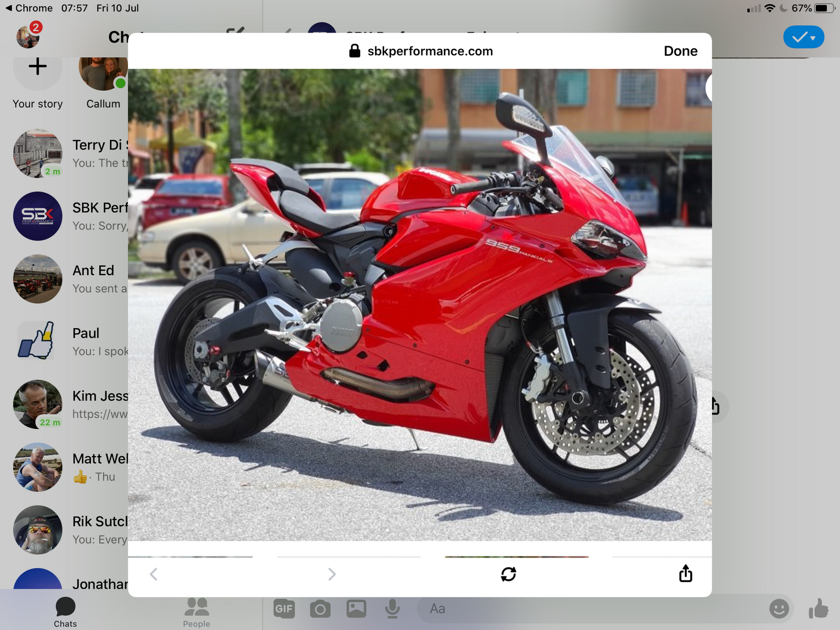Open the share sheet in browser toolbar
Screen dimensions: 840x630
tap(686, 573)
